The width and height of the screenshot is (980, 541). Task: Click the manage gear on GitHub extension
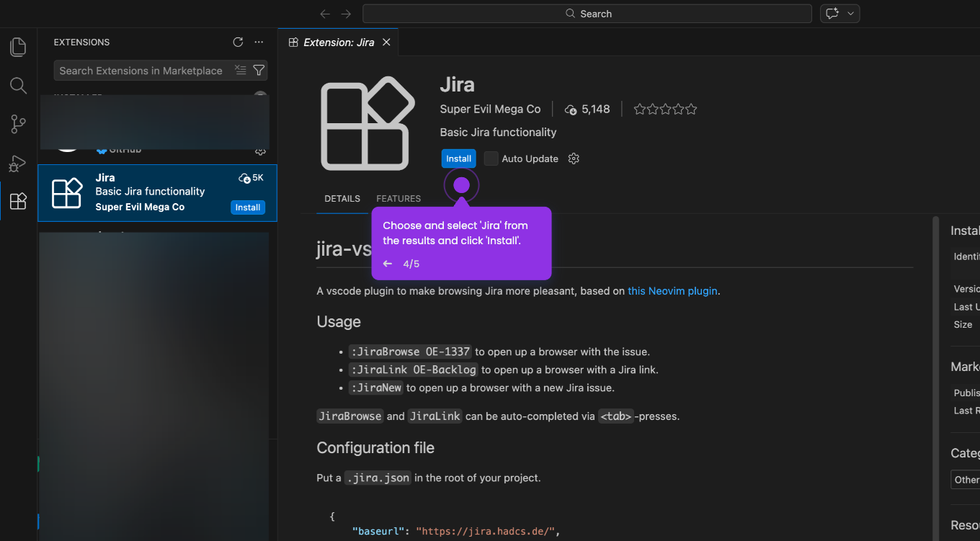coord(260,151)
